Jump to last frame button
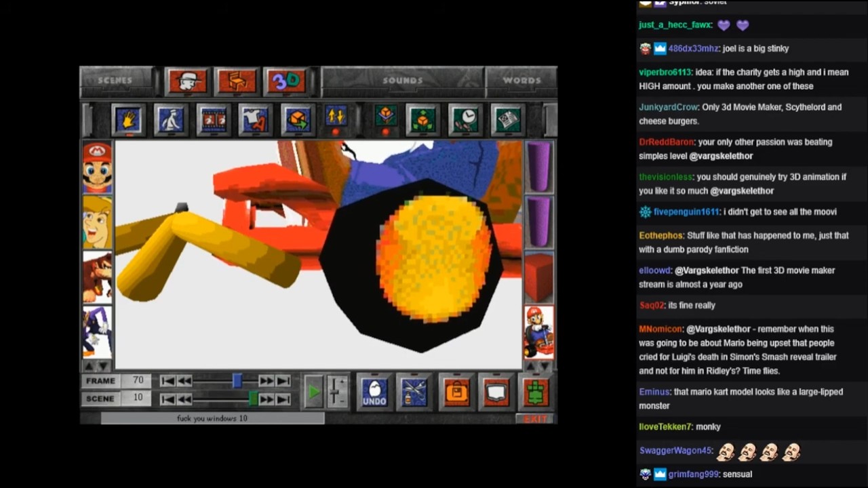 (283, 382)
